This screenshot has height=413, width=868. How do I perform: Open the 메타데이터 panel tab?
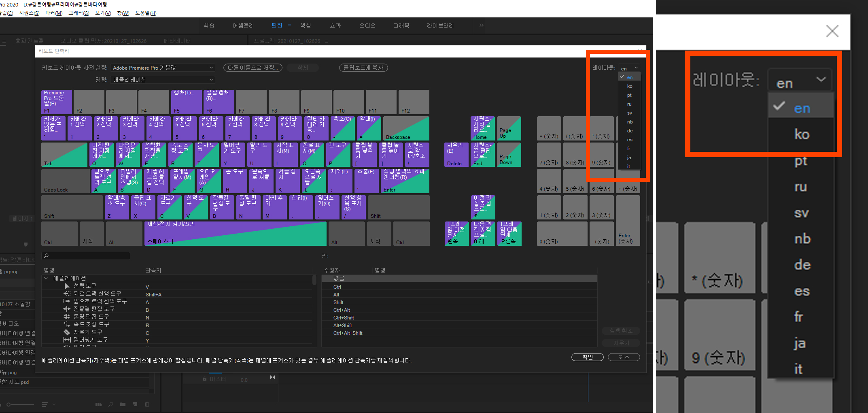point(177,41)
